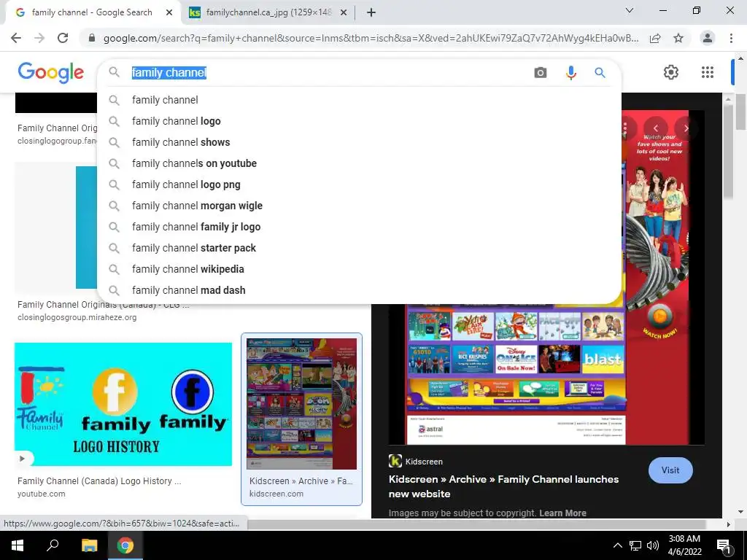Click 'Family Channel (Canada) Logo History' caption
Image resolution: width=747 pixels, height=560 pixels.
99,481
